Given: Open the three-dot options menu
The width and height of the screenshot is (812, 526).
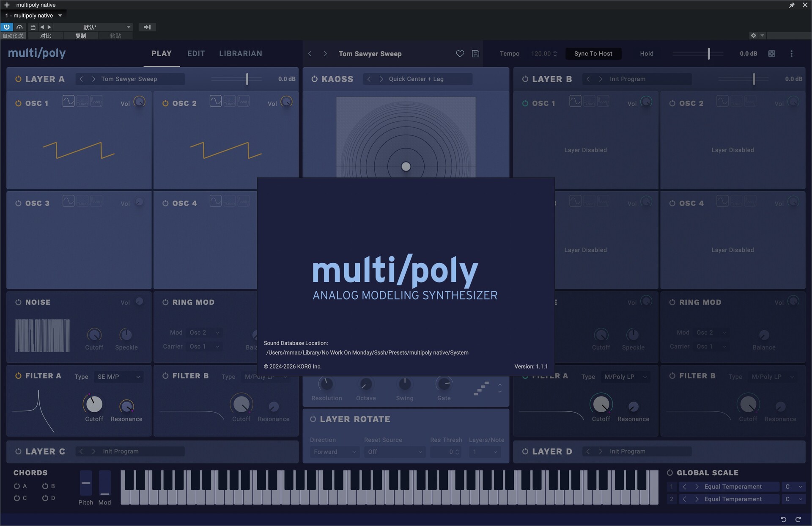Looking at the screenshot, I should pyautogui.click(x=791, y=54).
